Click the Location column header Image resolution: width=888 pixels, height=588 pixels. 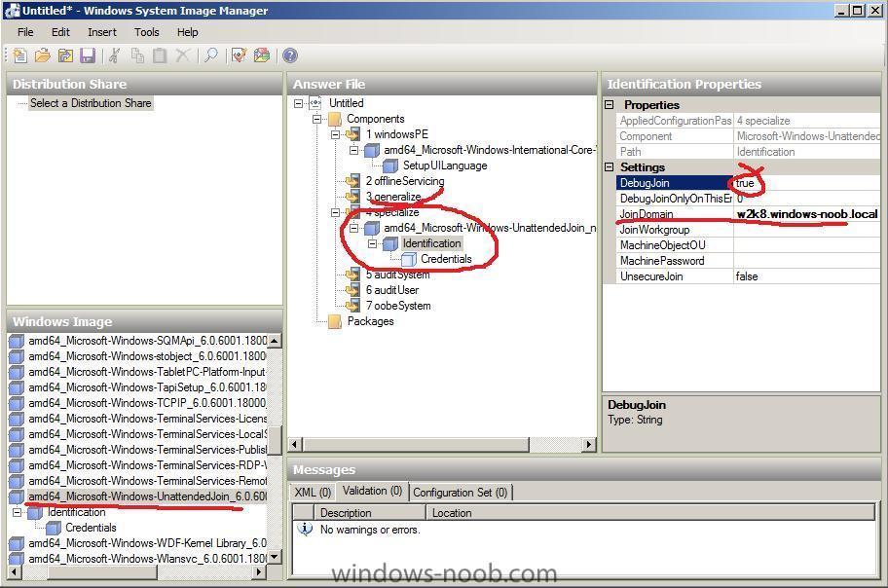click(x=650, y=513)
